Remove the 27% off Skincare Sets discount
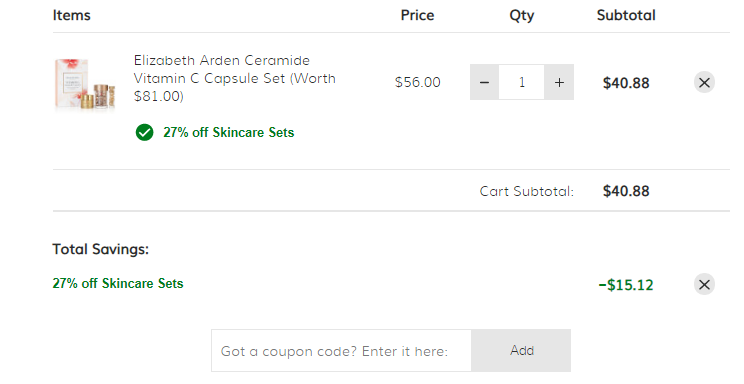744x384 pixels. [704, 284]
